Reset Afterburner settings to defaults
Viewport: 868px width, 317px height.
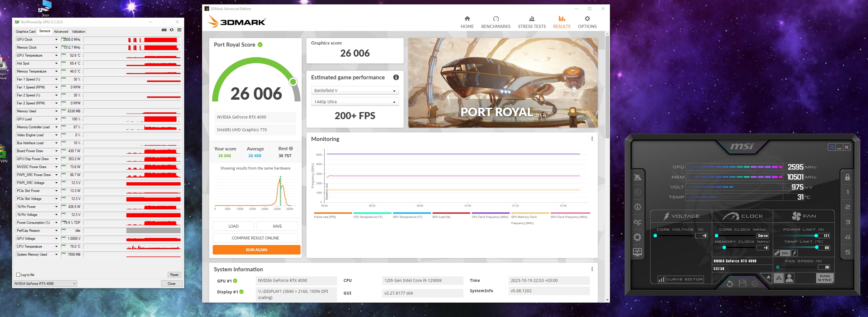tap(730, 284)
